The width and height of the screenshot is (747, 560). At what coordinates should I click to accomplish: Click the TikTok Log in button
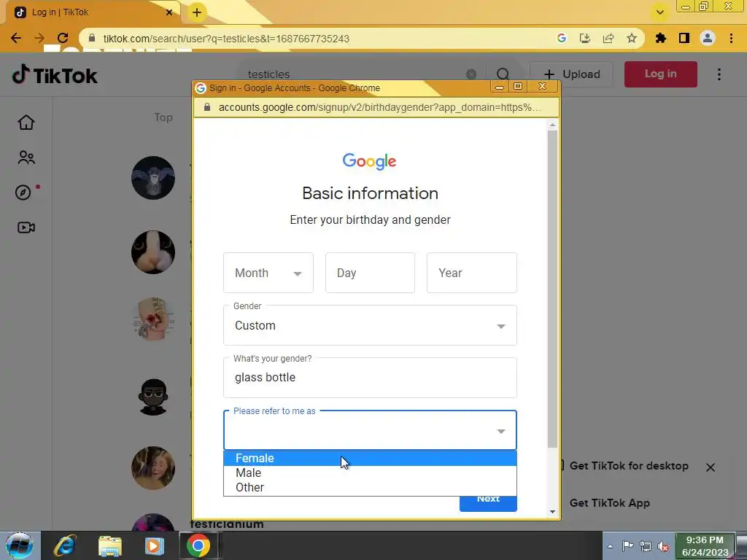pos(660,74)
